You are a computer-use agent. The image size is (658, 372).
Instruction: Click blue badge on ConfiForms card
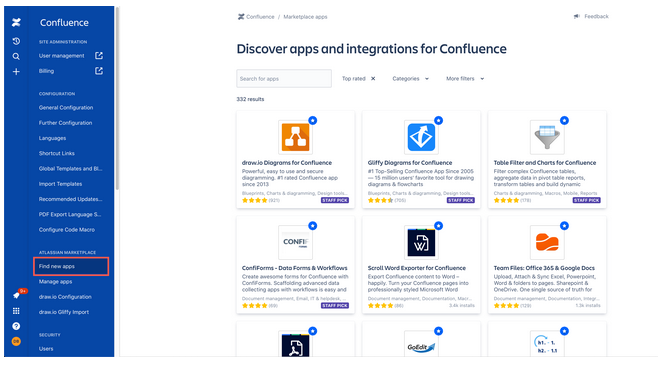click(313, 226)
